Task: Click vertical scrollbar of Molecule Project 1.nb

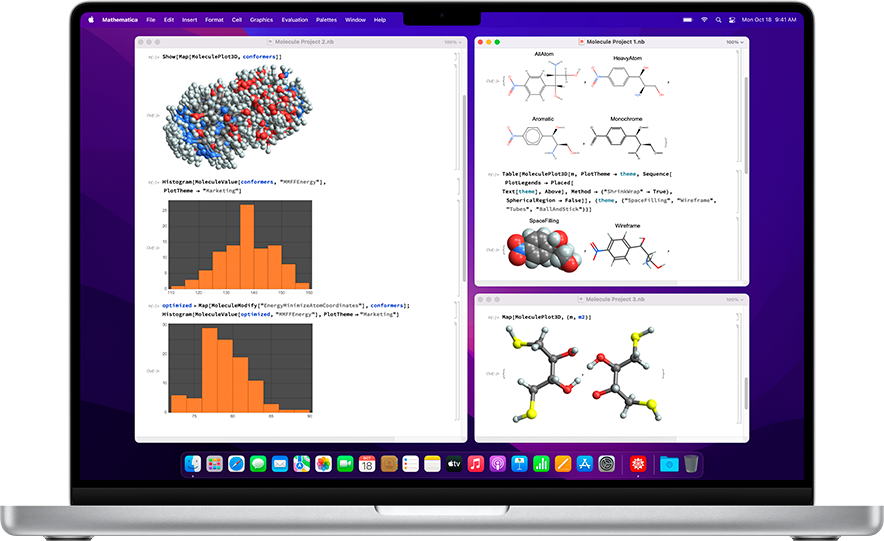Action: click(746, 124)
